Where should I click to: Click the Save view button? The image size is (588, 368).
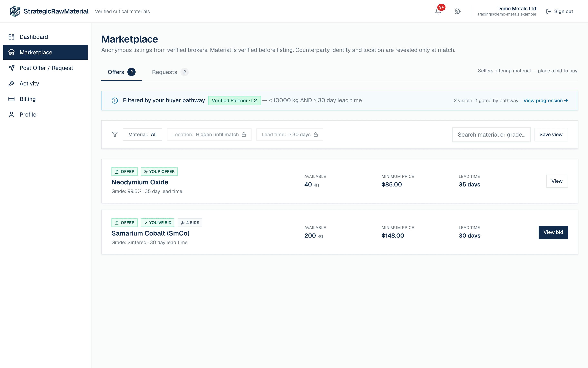[x=551, y=135]
